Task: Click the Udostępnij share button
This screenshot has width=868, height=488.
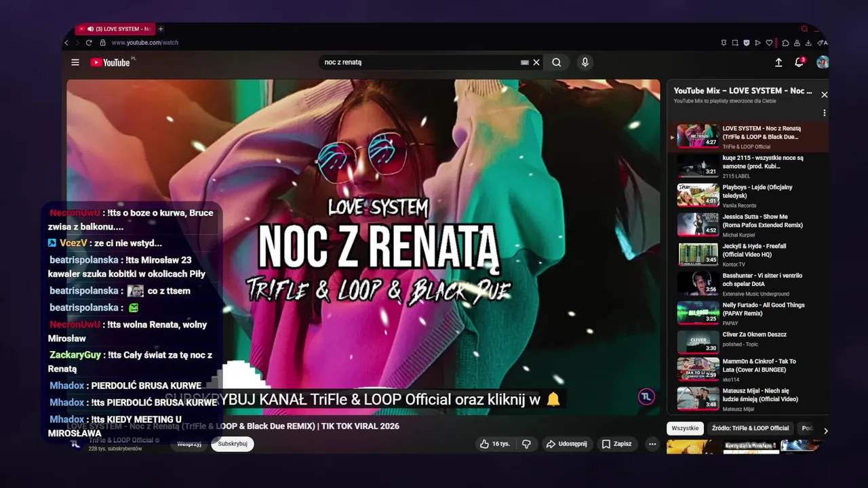Action: (566, 444)
